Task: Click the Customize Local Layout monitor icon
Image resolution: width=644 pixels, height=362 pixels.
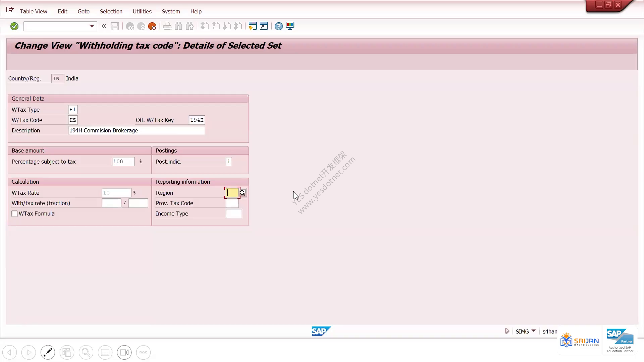Action: (290, 26)
